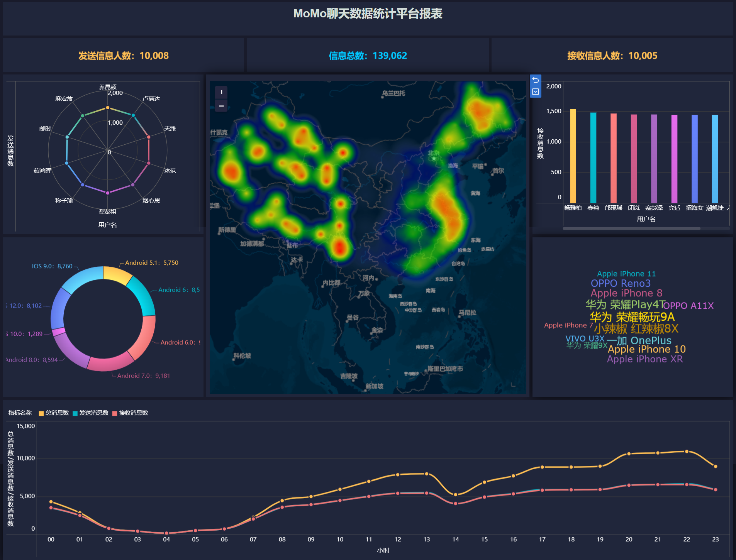Click the label 'Android 7.0: 9,181'
The image size is (736, 560).
[144, 376]
